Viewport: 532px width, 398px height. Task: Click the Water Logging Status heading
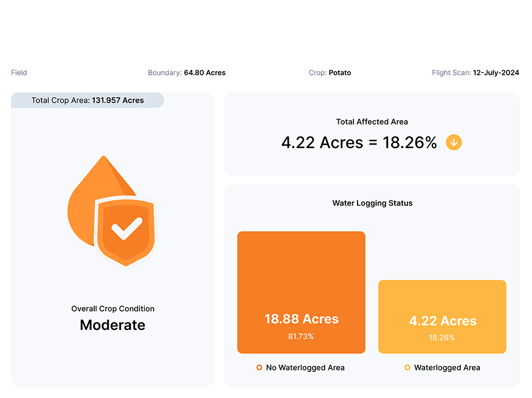point(372,203)
